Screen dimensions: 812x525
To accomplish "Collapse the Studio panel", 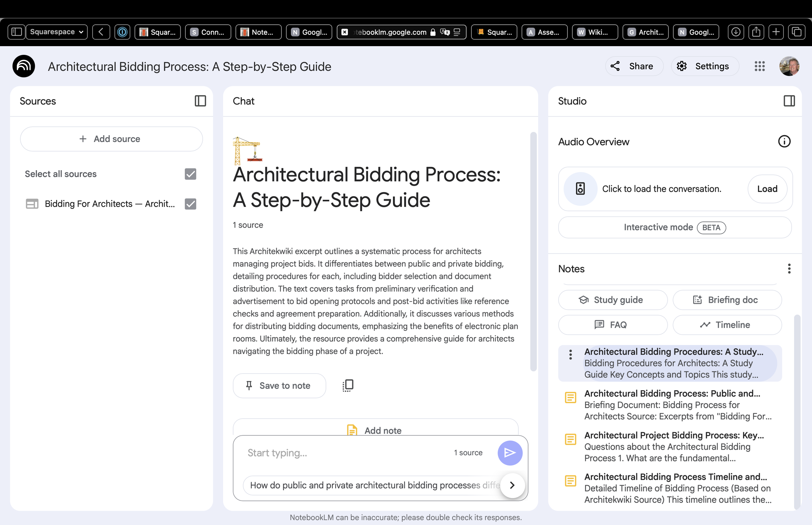I will pyautogui.click(x=790, y=101).
